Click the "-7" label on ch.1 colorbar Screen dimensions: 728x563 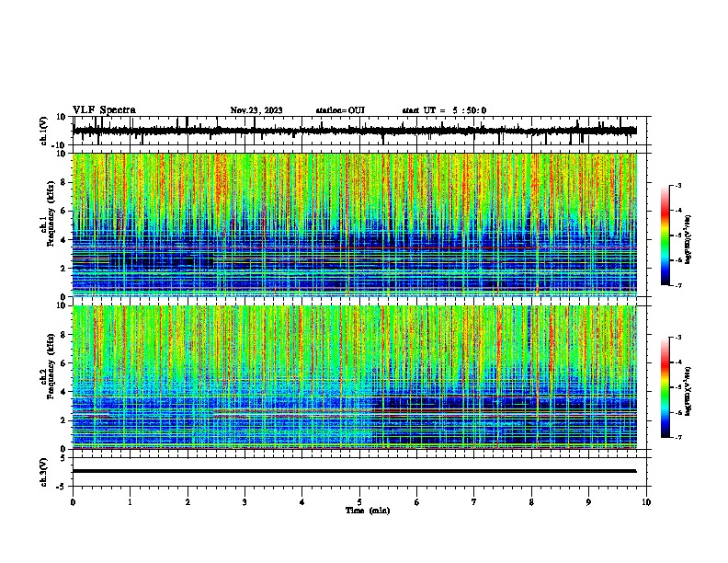tap(678, 285)
